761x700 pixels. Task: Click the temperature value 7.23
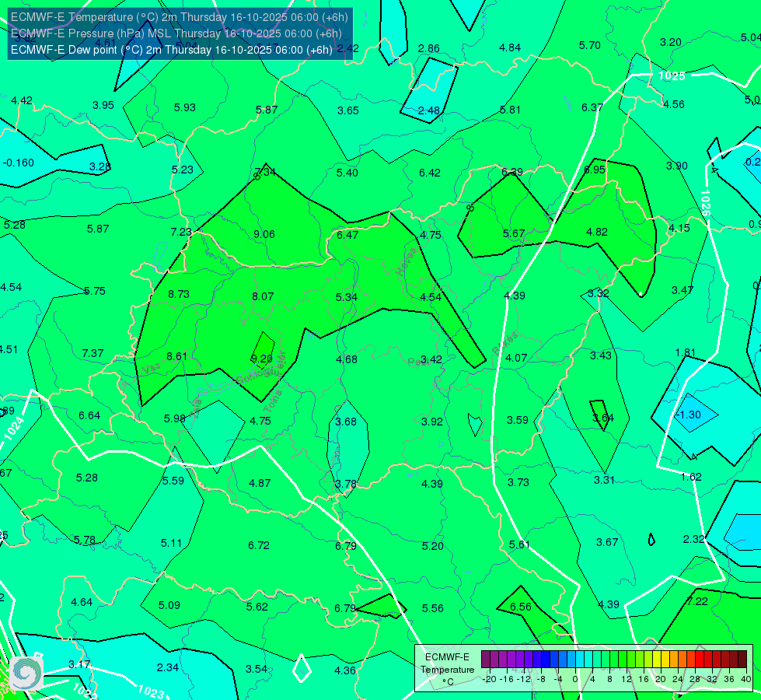[x=182, y=233]
